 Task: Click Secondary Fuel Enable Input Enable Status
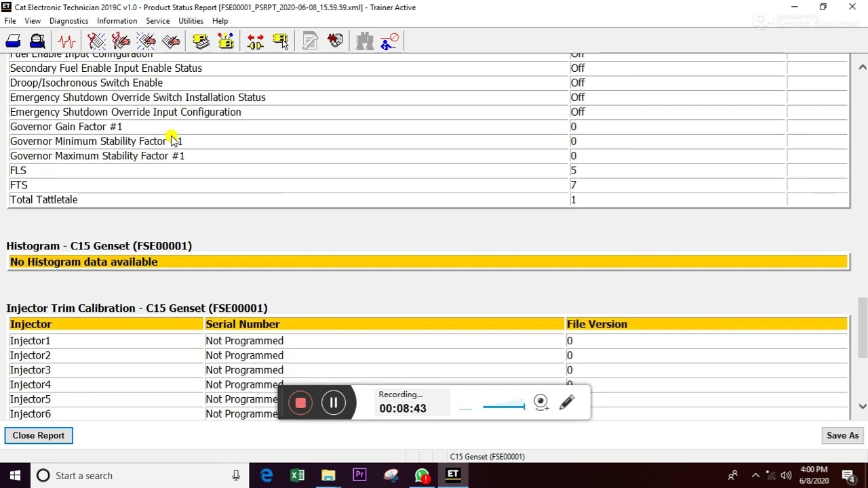coord(106,68)
